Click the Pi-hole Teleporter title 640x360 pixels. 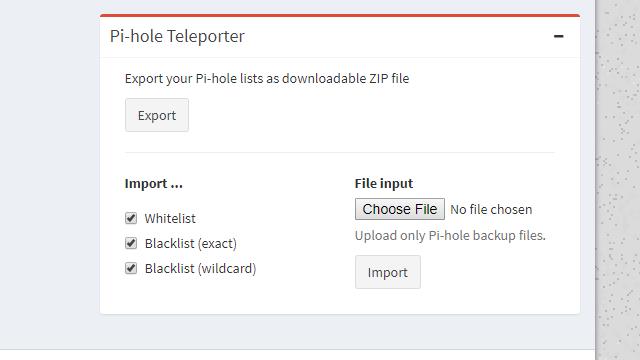[177, 36]
